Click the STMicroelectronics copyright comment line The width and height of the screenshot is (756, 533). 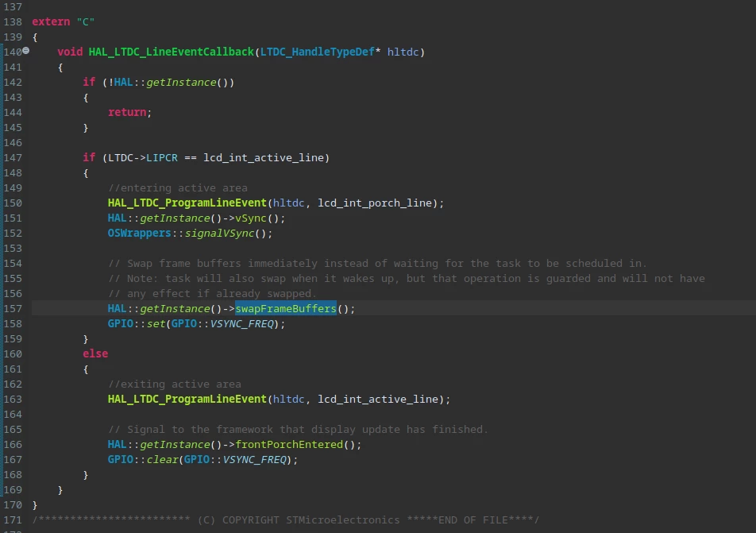tap(286, 520)
